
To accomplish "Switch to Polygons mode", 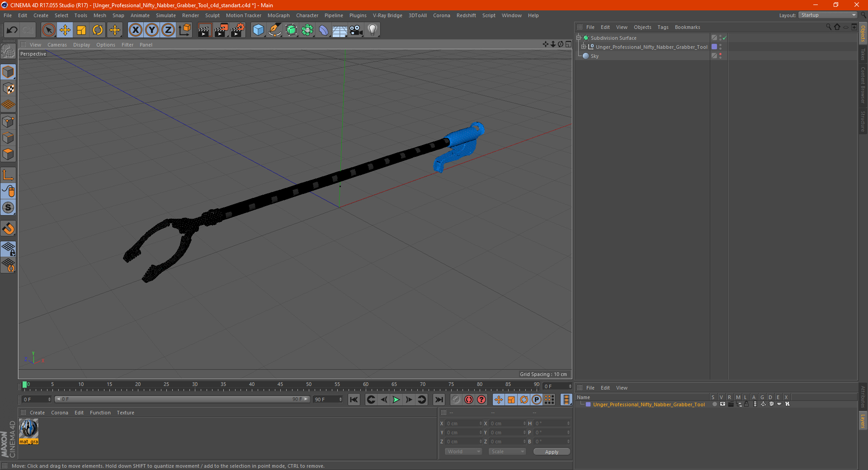I will coord(8,154).
